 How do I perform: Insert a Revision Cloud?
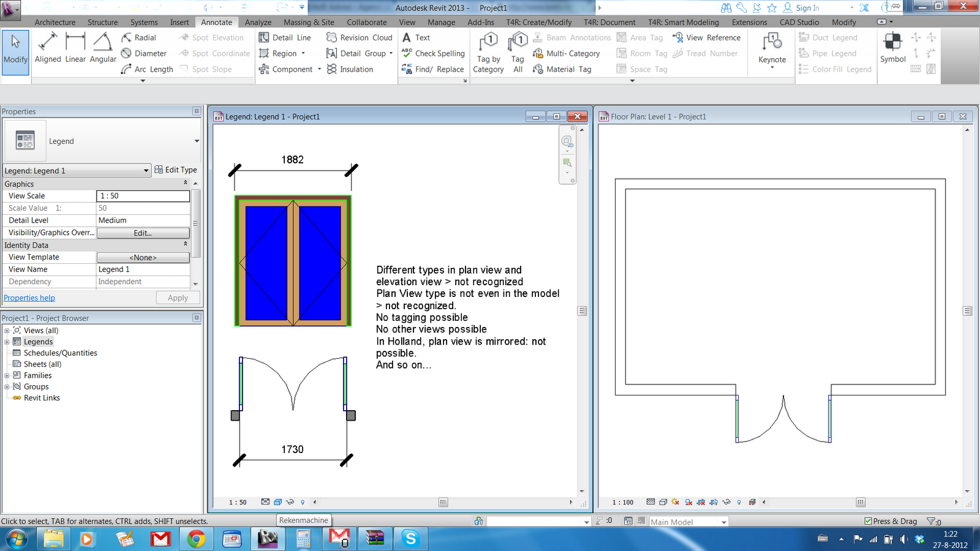point(359,37)
